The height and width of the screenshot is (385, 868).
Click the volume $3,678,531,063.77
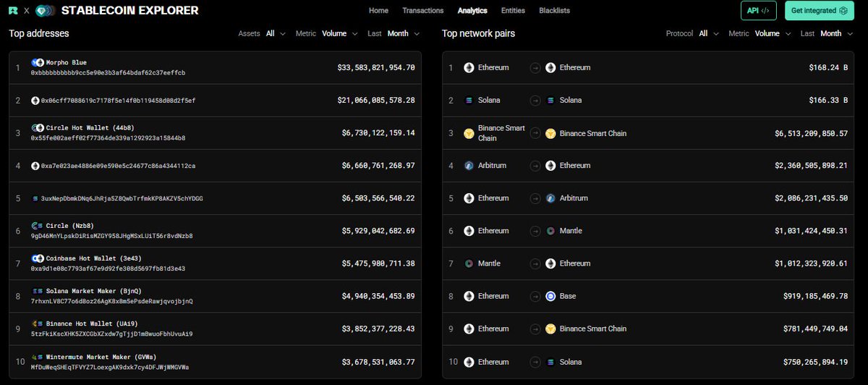tap(378, 361)
